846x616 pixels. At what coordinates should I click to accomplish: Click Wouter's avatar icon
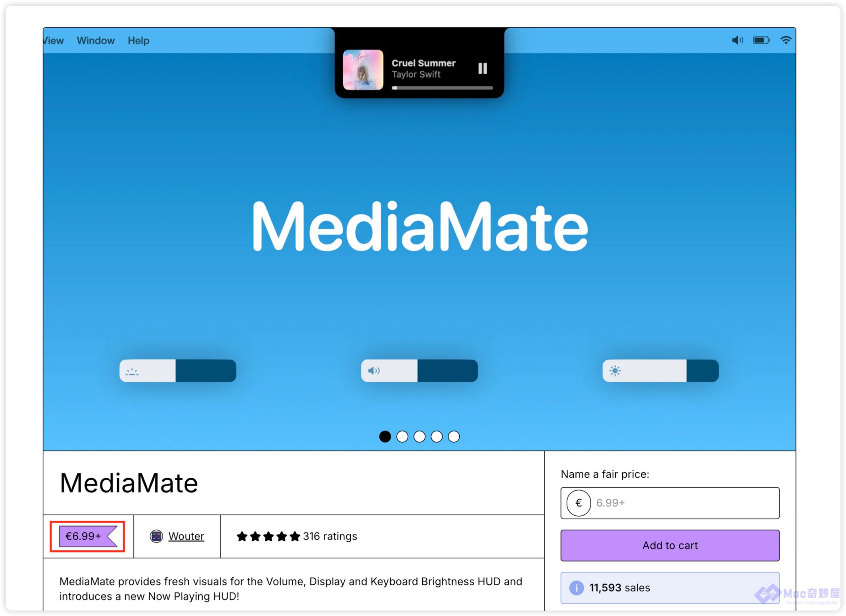(x=156, y=536)
